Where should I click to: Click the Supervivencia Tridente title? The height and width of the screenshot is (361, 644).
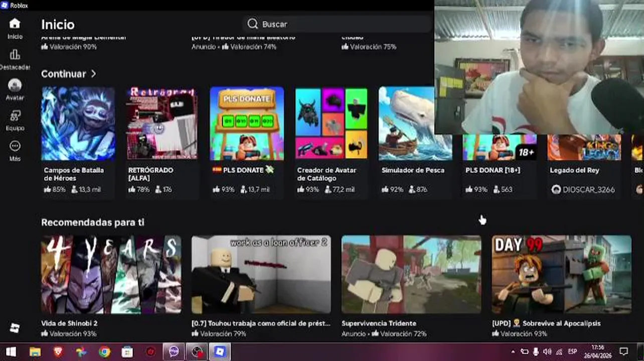point(379,323)
